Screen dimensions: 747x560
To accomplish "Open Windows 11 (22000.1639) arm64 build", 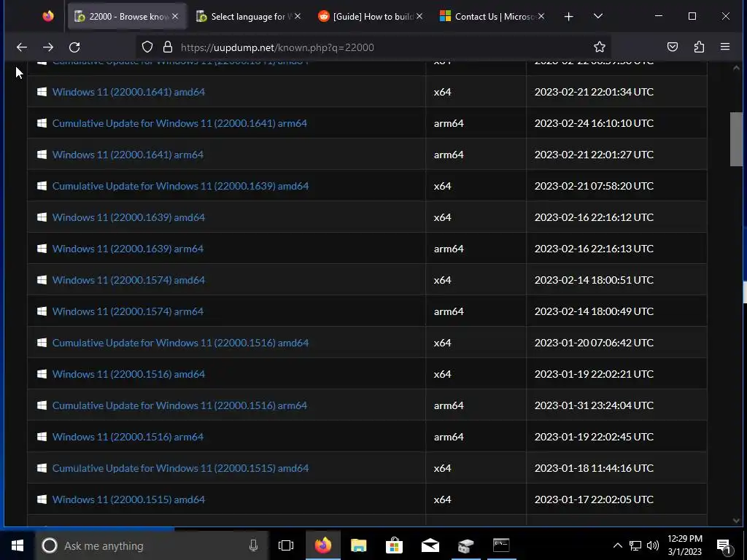I will tap(128, 249).
